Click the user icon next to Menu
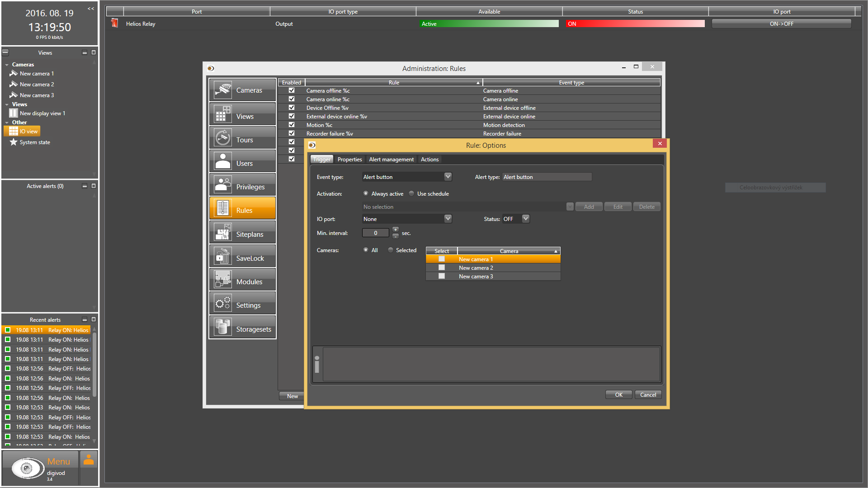The width and height of the screenshot is (868, 488). point(89,460)
